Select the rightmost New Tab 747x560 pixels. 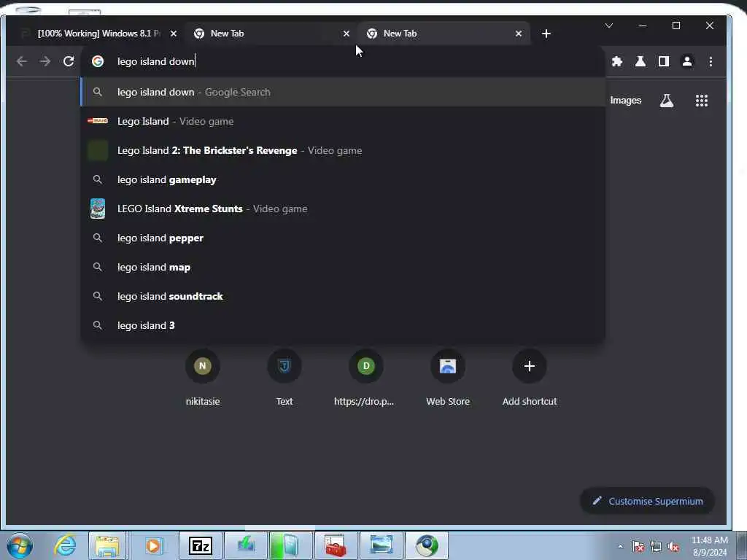(443, 34)
